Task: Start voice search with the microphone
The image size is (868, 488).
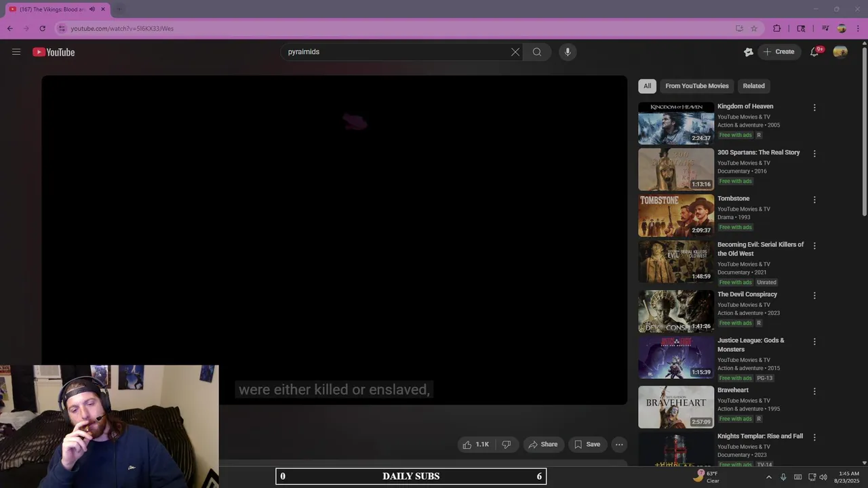Action: pos(568,52)
